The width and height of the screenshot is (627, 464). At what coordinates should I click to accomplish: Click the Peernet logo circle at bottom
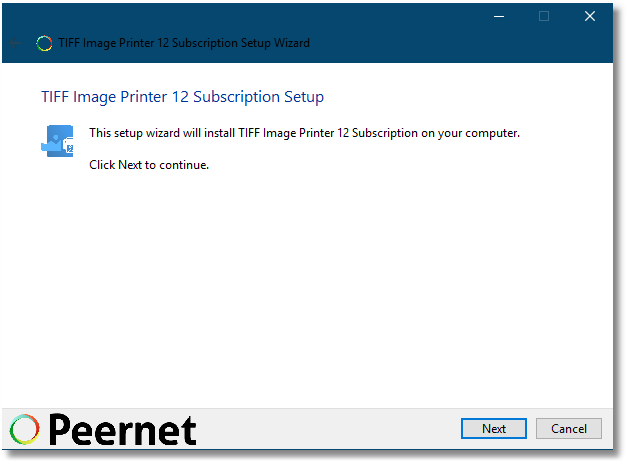point(24,429)
